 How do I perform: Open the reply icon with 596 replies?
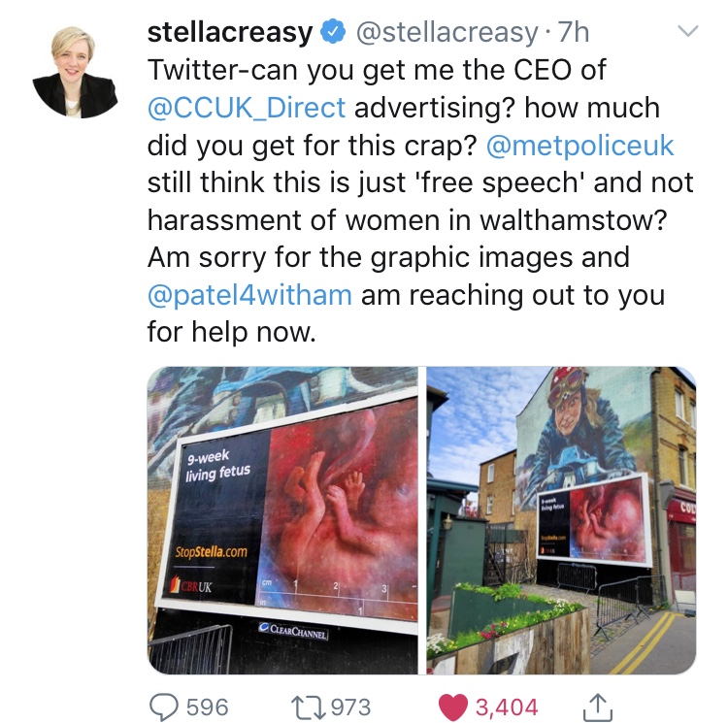tap(163, 707)
